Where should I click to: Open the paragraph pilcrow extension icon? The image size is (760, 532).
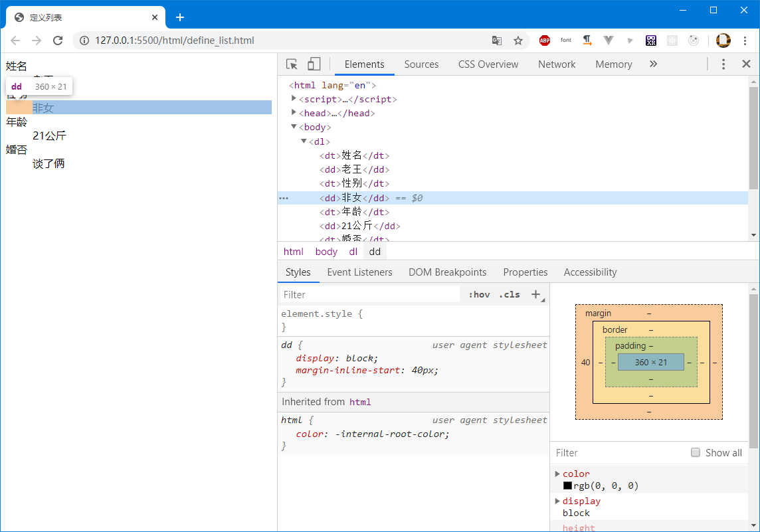587,41
